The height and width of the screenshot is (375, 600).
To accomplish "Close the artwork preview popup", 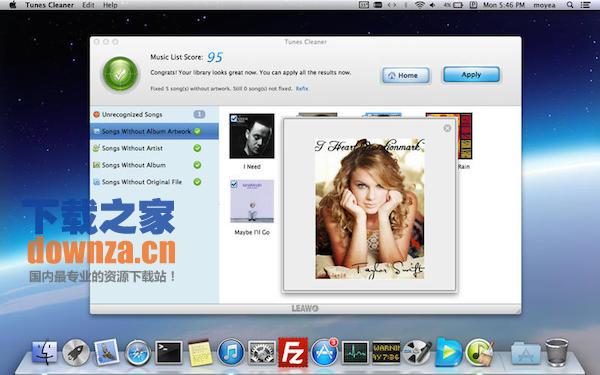I will coord(447,128).
